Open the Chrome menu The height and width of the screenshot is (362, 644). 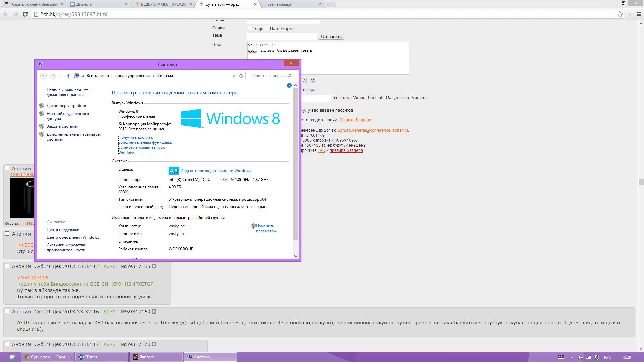point(639,14)
